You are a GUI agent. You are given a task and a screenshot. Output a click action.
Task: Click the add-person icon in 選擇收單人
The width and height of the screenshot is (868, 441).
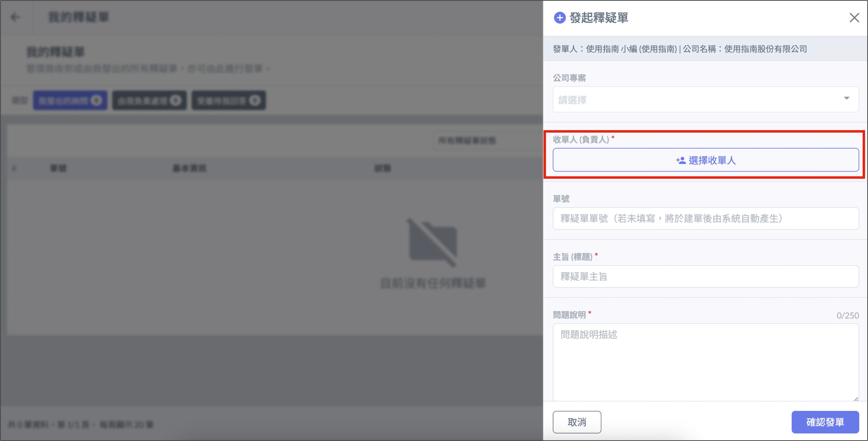[680, 161]
